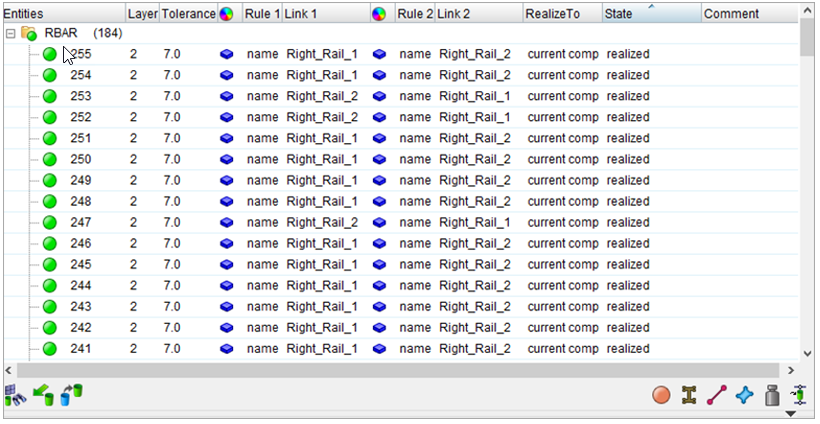Collapse the RBAR folder tree node

tap(10, 33)
